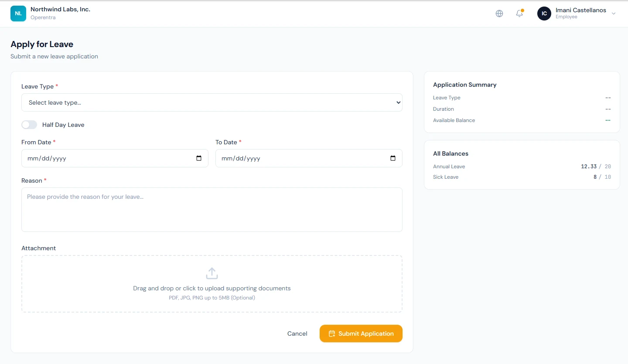The image size is (628, 364).
Task: Click the From Date input field
Action: tap(115, 158)
